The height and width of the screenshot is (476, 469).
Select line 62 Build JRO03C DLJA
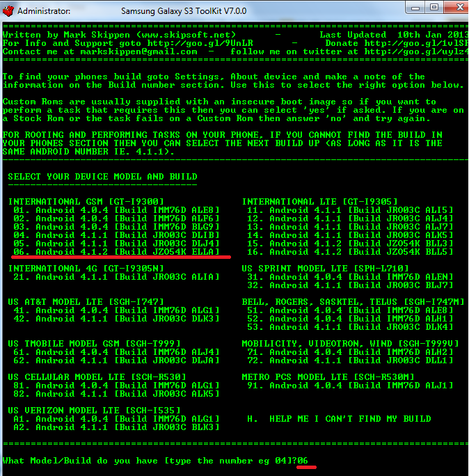pyautogui.click(x=116, y=360)
